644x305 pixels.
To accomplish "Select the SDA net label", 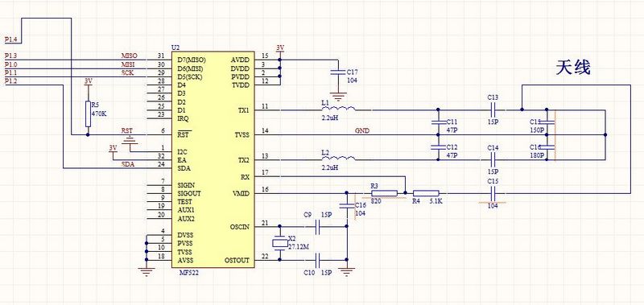I will point(128,165).
